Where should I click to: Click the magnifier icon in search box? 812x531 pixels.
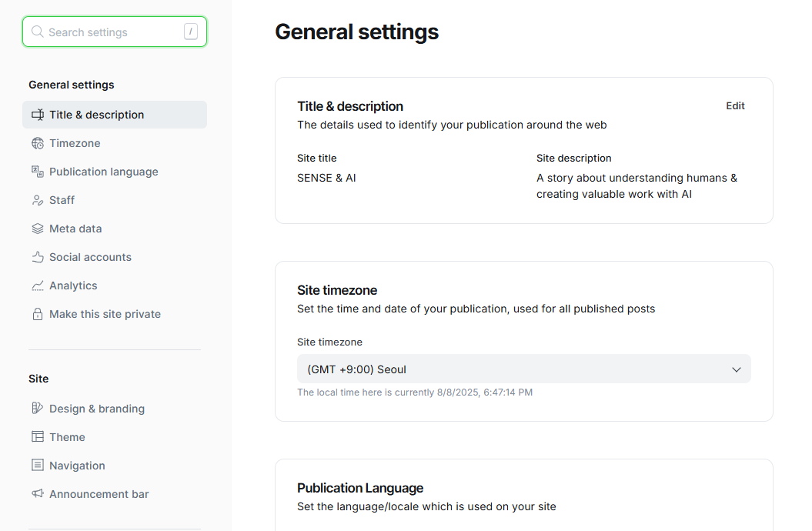click(37, 32)
